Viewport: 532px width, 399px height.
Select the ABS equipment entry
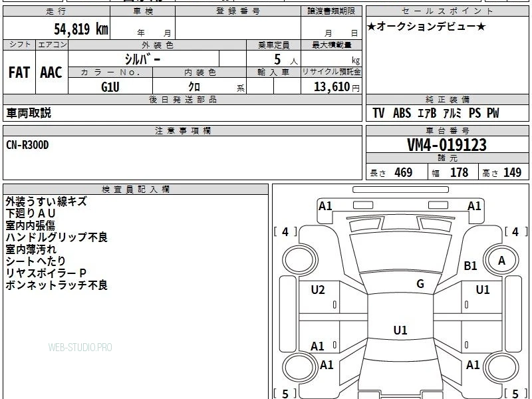point(402,113)
